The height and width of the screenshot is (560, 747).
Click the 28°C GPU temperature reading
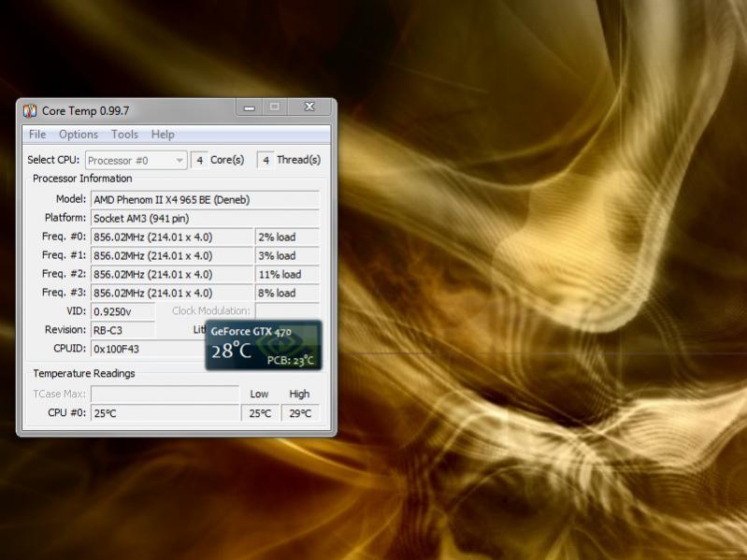click(x=231, y=351)
